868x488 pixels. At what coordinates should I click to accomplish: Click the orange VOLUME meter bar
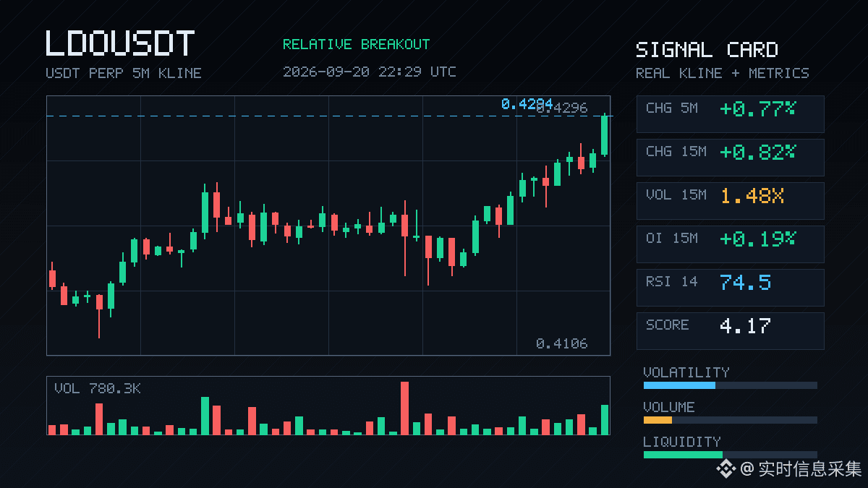(658, 420)
